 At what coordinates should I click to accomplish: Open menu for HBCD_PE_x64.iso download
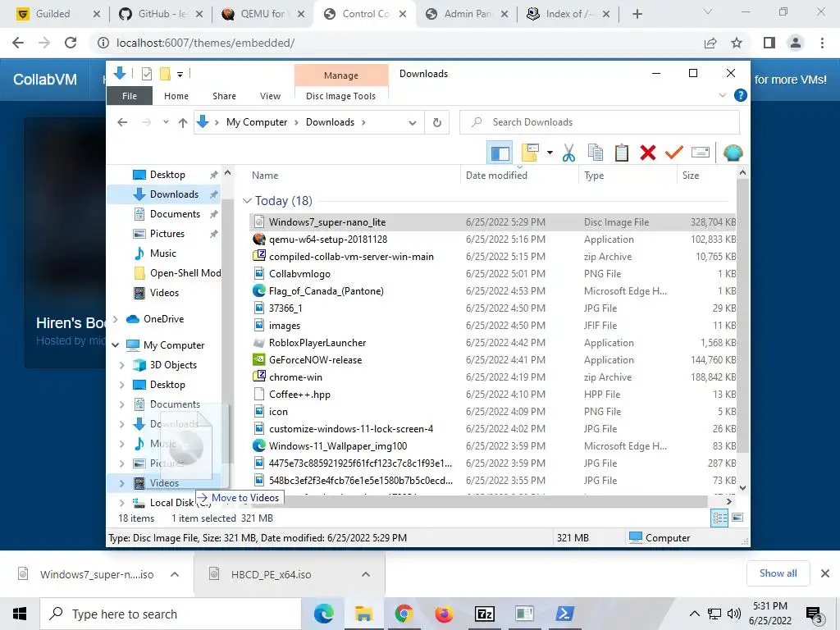point(366,574)
